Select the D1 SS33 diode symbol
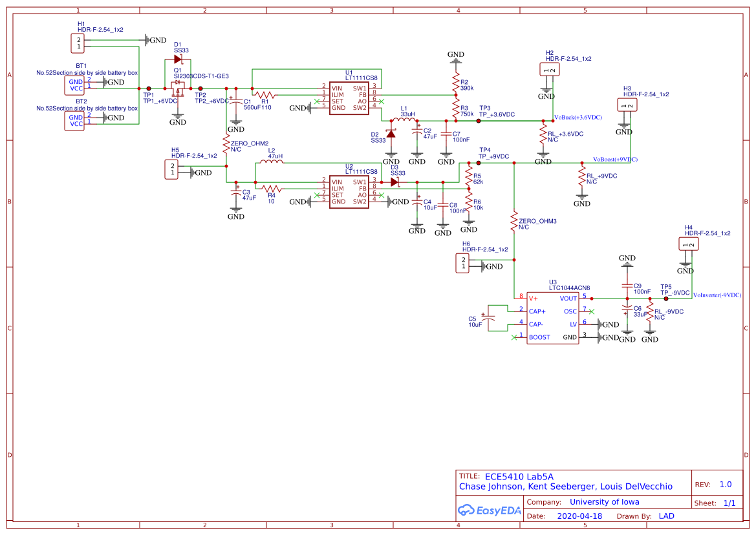 tap(179, 59)
